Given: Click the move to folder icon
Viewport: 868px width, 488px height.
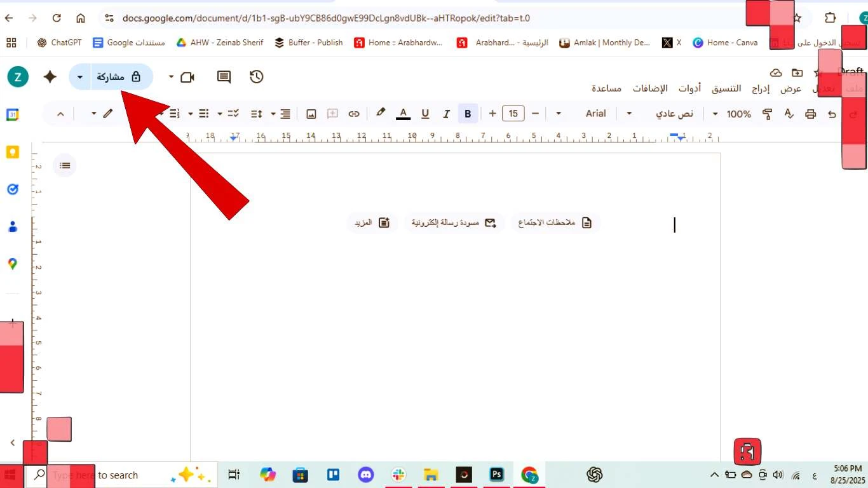Looking at the screenshot, I should pos(797,72).
